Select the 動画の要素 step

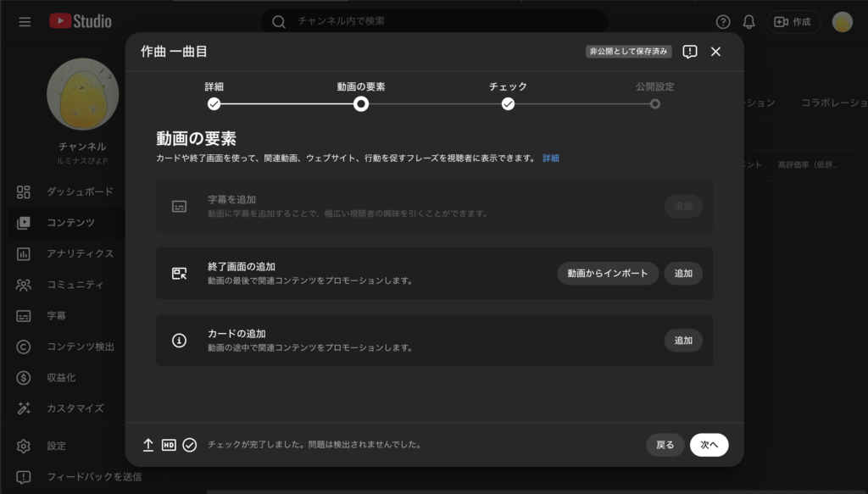click(x=361, y=103)
